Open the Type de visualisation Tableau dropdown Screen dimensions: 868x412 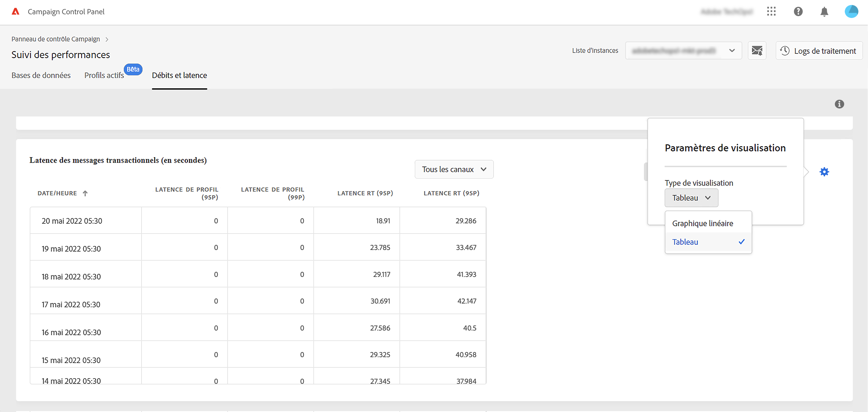(691, 198)
